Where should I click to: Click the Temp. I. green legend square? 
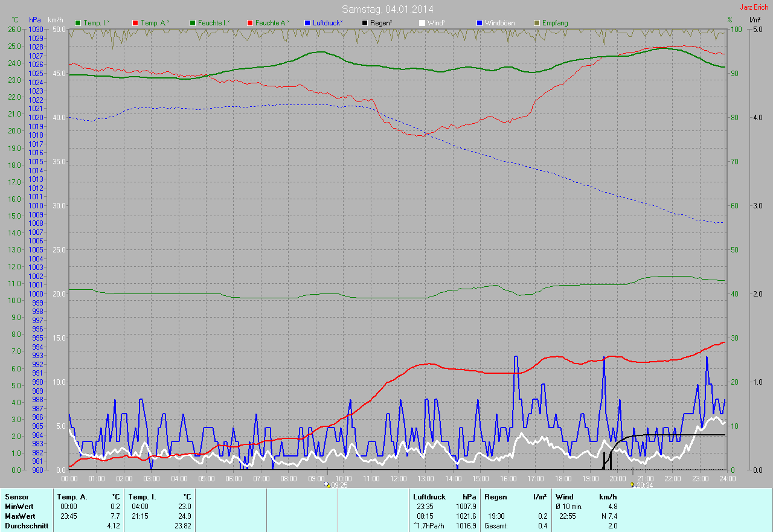[78, 23]
